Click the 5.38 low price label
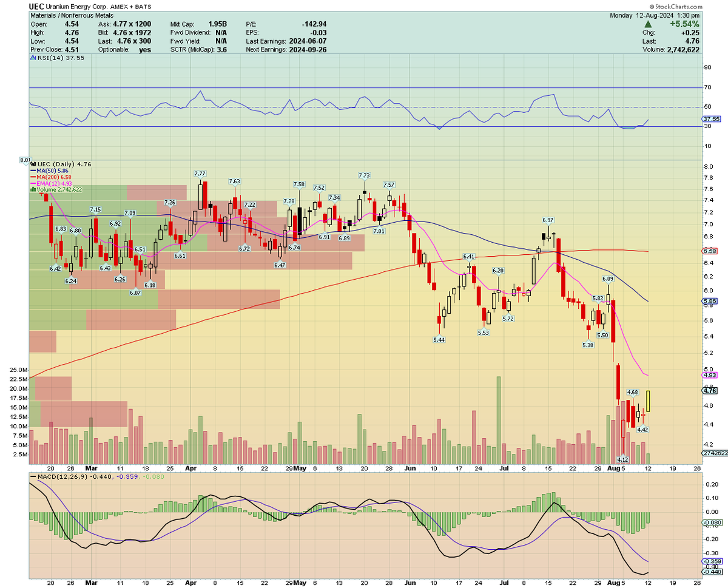The height and width of the screenshot is (588, 728). [588, 345]
